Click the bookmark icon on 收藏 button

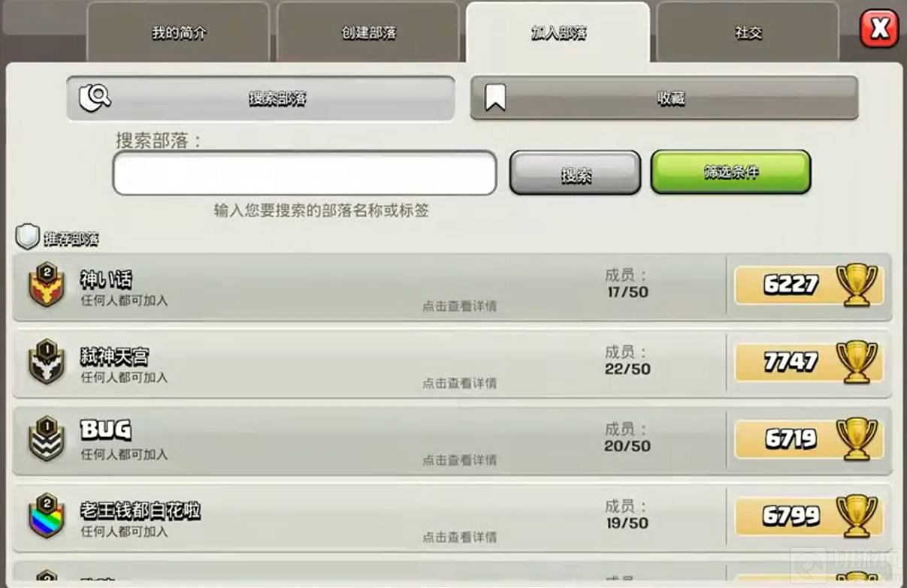point(495,98)
